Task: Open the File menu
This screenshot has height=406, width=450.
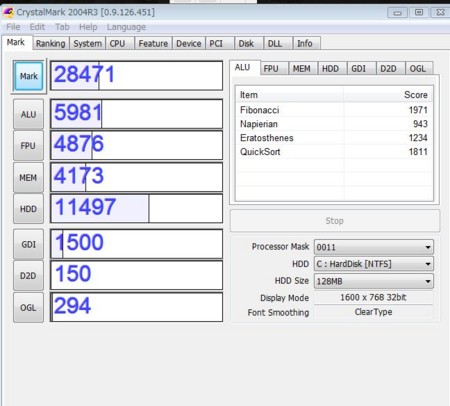Action: coord(13,27)
